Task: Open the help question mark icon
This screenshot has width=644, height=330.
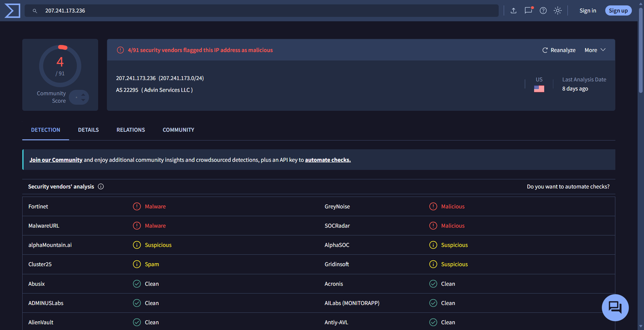Action: (x=543, y=11)
